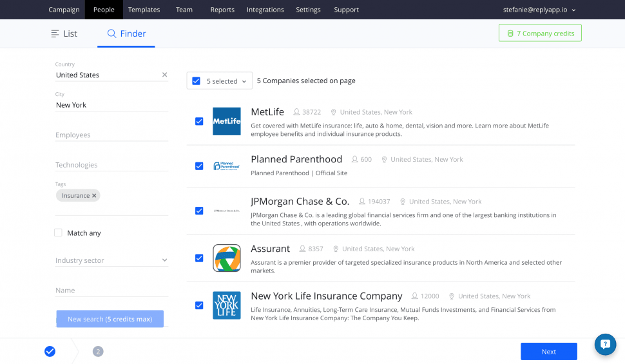
Task: Click the Next button
Action: click(x=549, y=351)
